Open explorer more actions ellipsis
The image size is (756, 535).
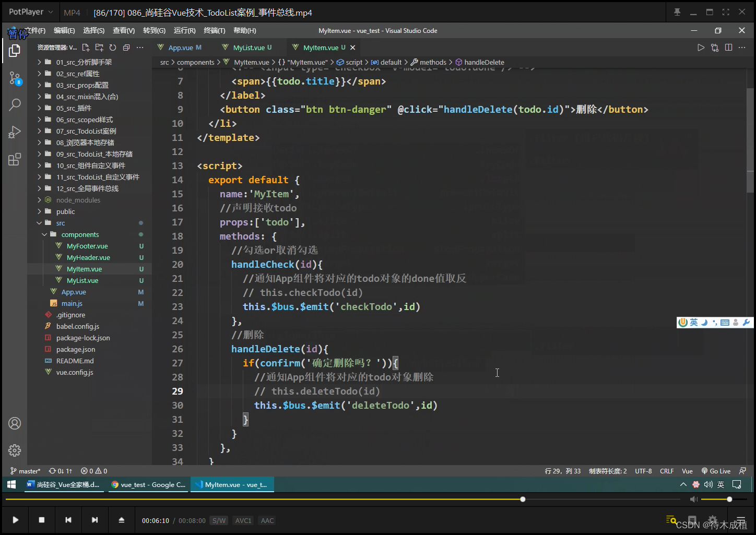[140, 47]
